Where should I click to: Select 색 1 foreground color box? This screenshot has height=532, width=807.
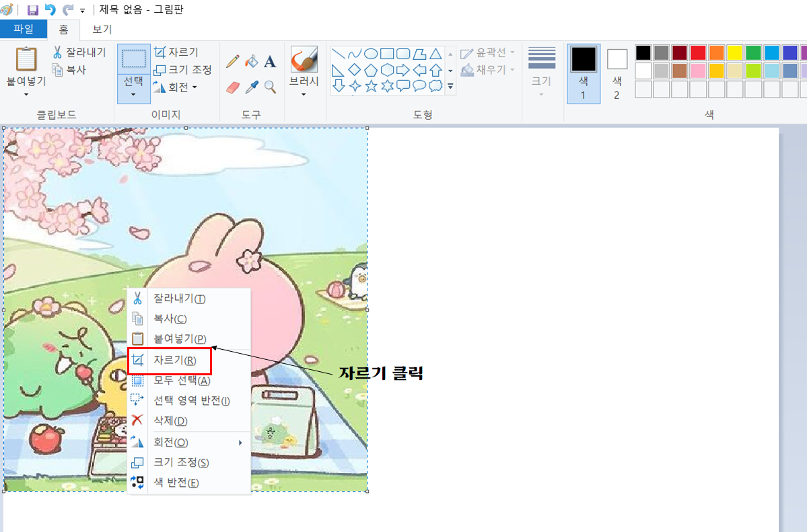pyautogui.click(x=583, y=73)
